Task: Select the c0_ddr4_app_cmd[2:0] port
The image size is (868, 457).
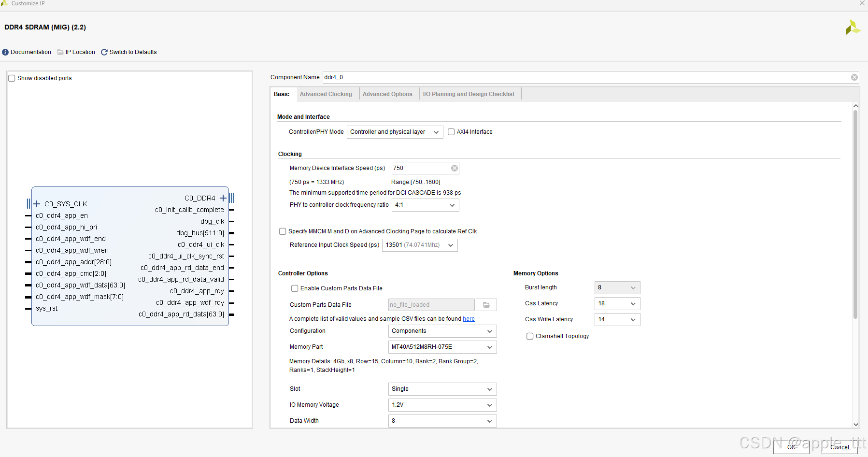Action: (x=71, y=273)
